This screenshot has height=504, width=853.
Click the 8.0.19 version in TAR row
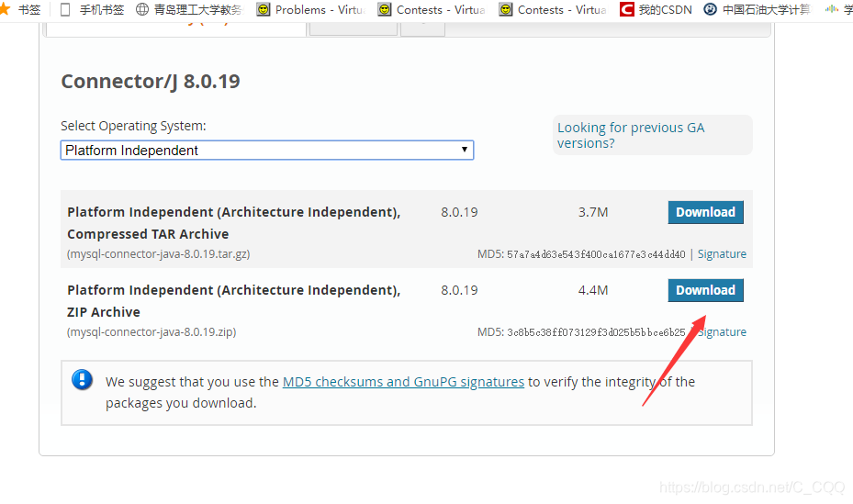(459, 212)
